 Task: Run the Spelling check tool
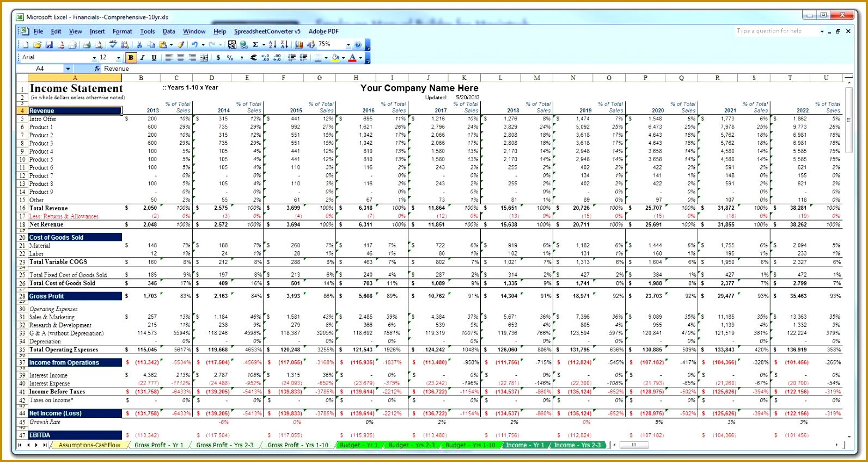click(x=113, y=45)
